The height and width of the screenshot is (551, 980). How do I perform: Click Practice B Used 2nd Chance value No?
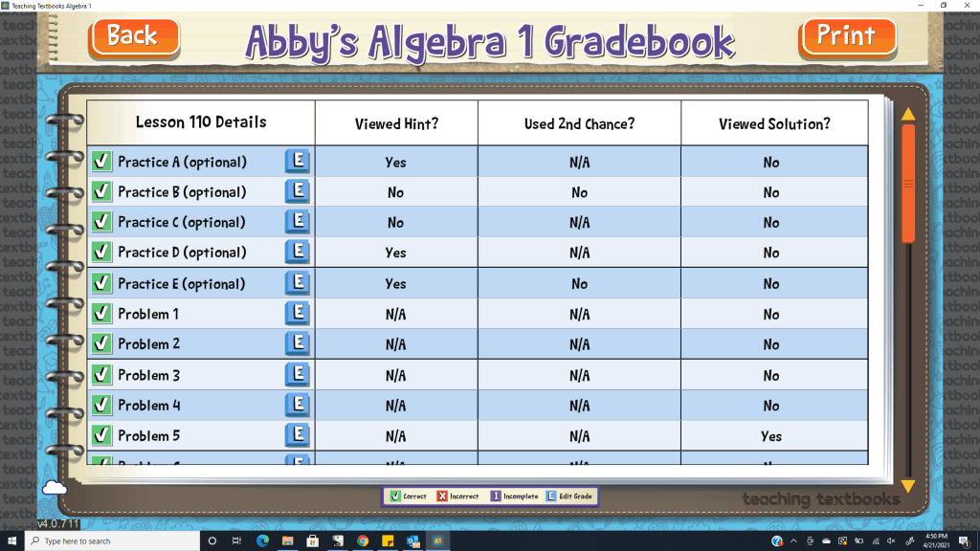[x=579, y=192]
